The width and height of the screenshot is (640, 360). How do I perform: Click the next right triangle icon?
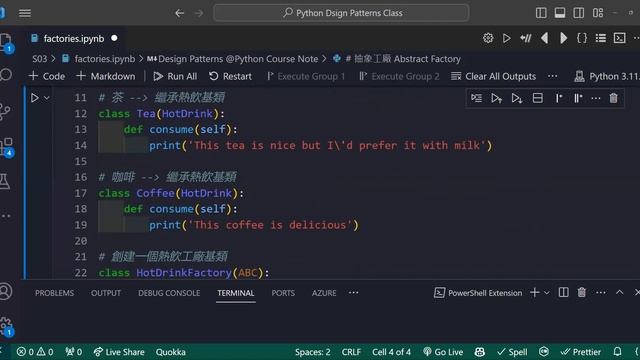tap(563, 38)
